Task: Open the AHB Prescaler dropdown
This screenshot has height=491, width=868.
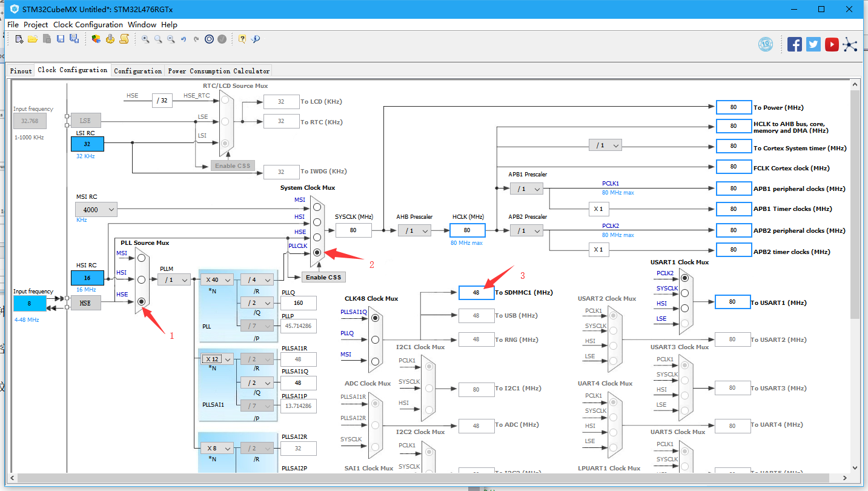Action: [414, 230]
